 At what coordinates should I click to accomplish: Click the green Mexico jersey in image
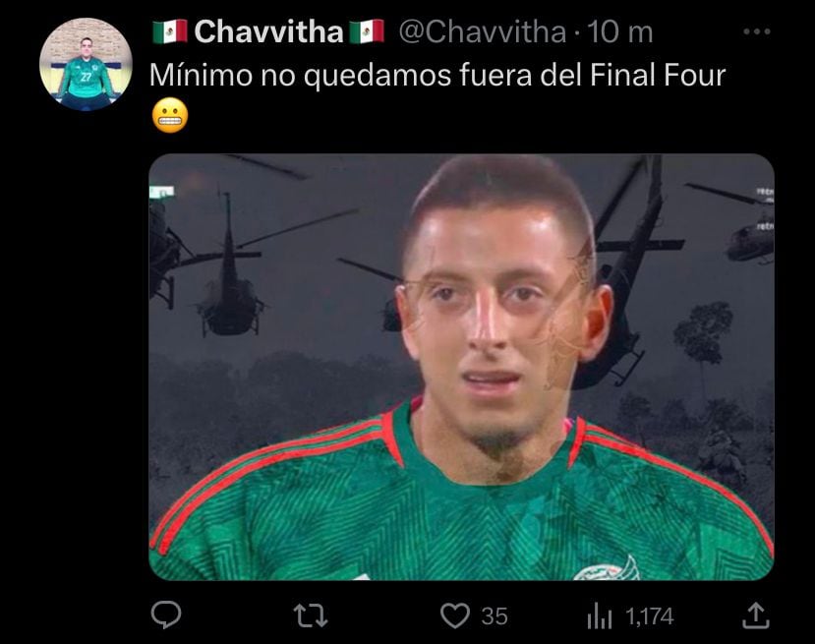pyautogui.click(x=461, y=499)
